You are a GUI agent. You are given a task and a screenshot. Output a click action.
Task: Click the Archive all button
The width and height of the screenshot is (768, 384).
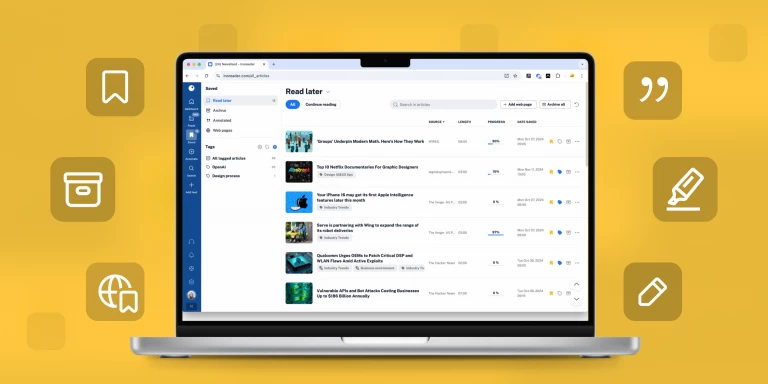pyautogui.click(x=555, y=104)
